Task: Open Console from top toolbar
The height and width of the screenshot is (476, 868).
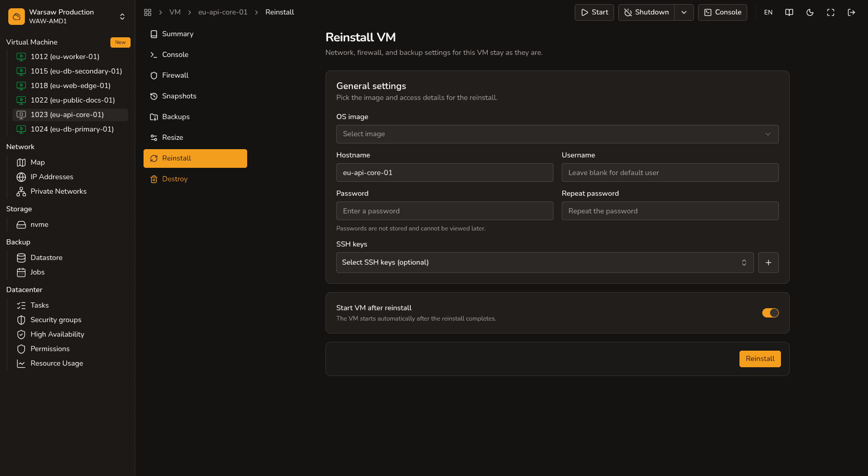Action: coord(722,12)
